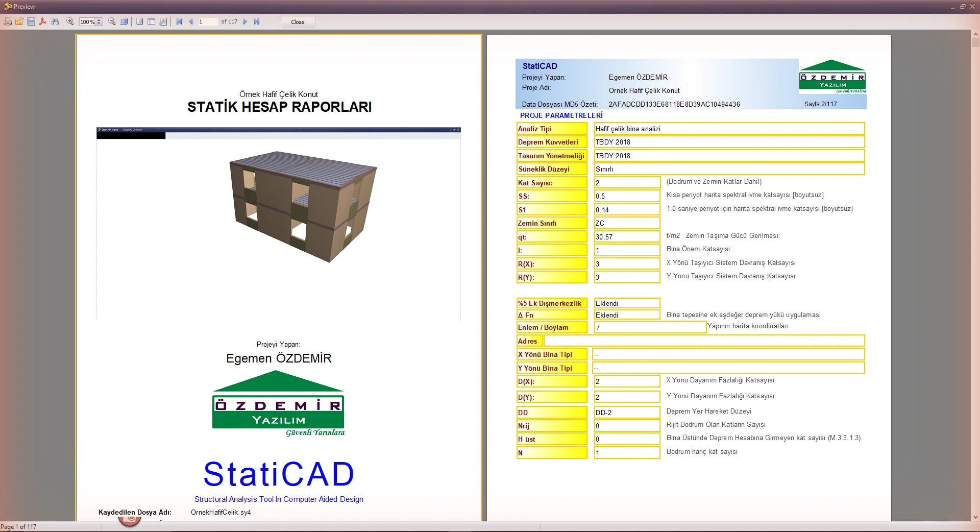Viewport: 980px width, 532px height.
Task: Open a report file with folder icon
Action: [19, 22]
